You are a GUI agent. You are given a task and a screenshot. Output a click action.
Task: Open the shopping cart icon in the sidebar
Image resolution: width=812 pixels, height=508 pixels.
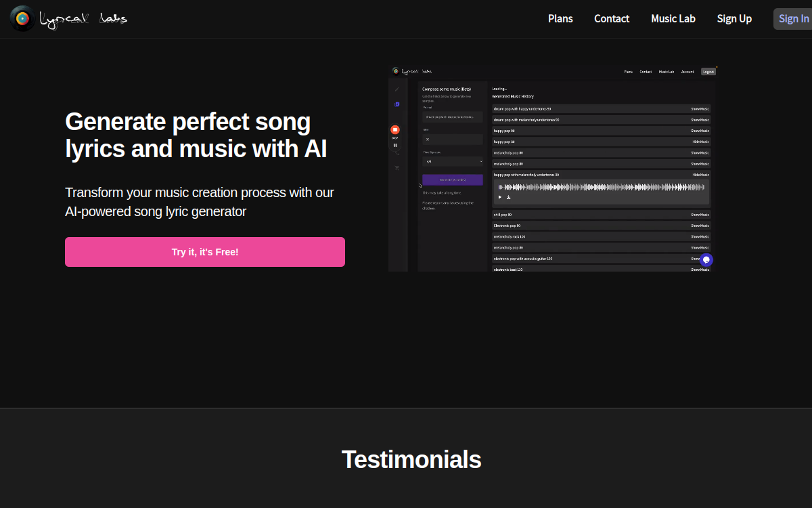click(x=397, y=167)
